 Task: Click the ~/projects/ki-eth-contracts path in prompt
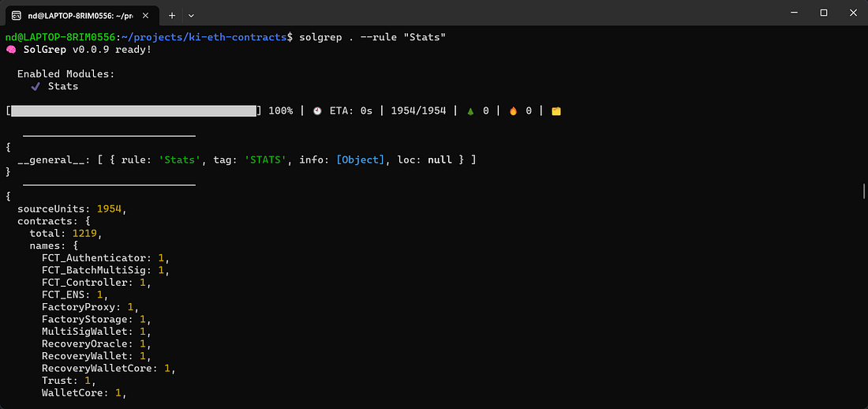(205, 37)
